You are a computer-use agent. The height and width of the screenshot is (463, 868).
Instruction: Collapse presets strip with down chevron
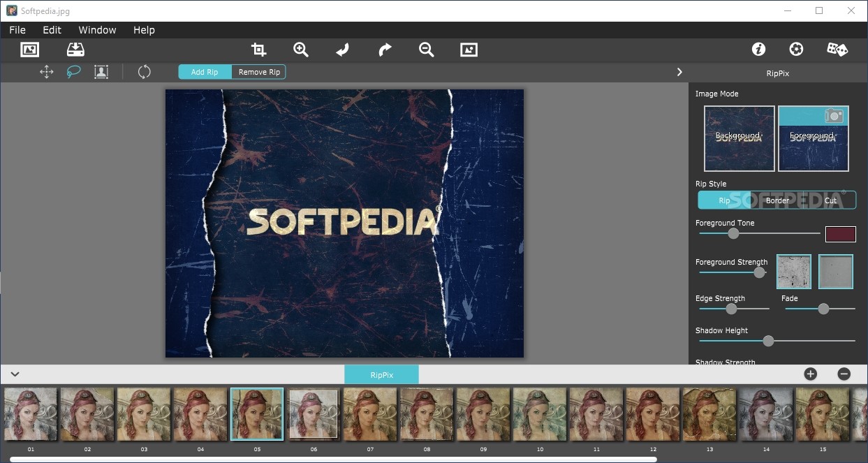click(15, 374)
